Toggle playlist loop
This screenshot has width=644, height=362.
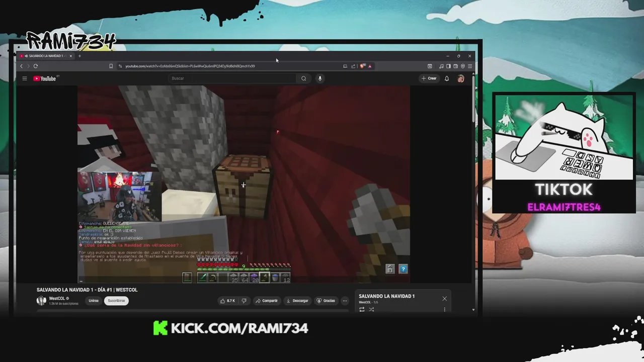tap(362, 310)
